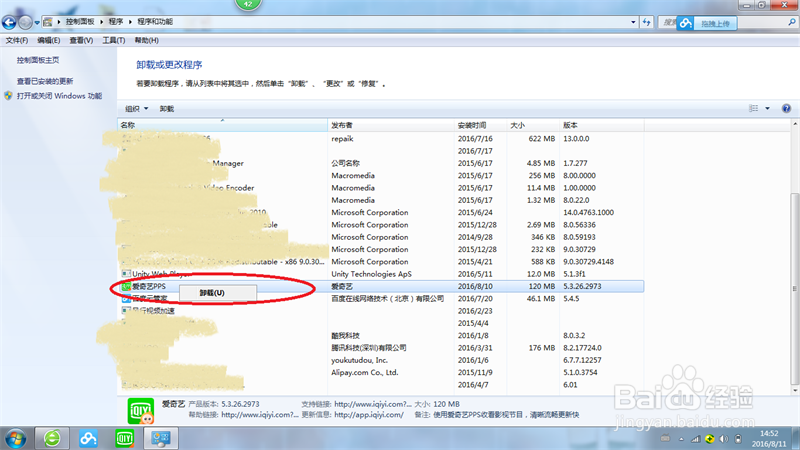Image resolution: width=800 pixels, height=450 pixels.
Task: Open the 文件(F) menu
Action: [17, 40]
